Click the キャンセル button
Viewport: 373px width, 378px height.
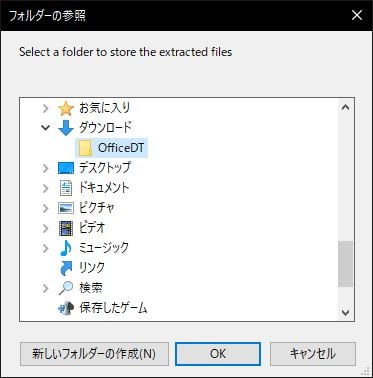click(313, 354)
